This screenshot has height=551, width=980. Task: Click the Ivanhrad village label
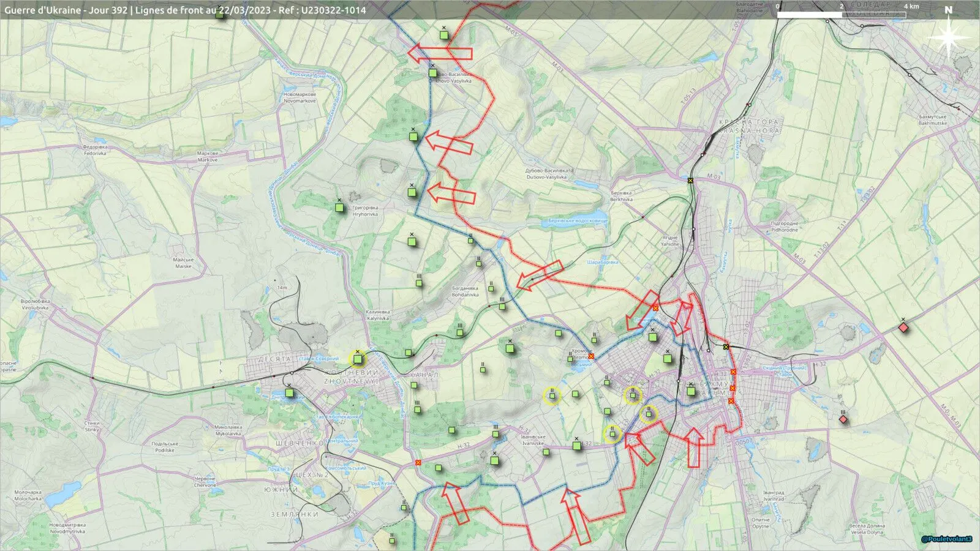(773, 495)
